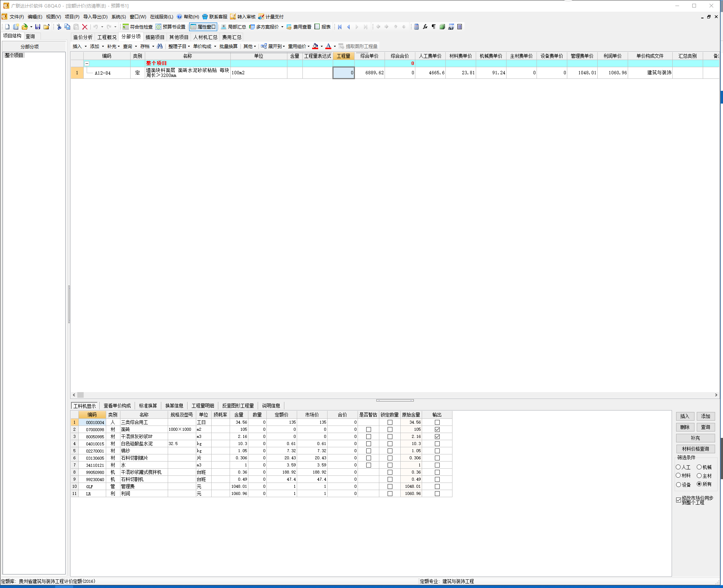Click the 材料价格查询 button
Viewport: 723px width, 588px height.
tap(695, 449)
